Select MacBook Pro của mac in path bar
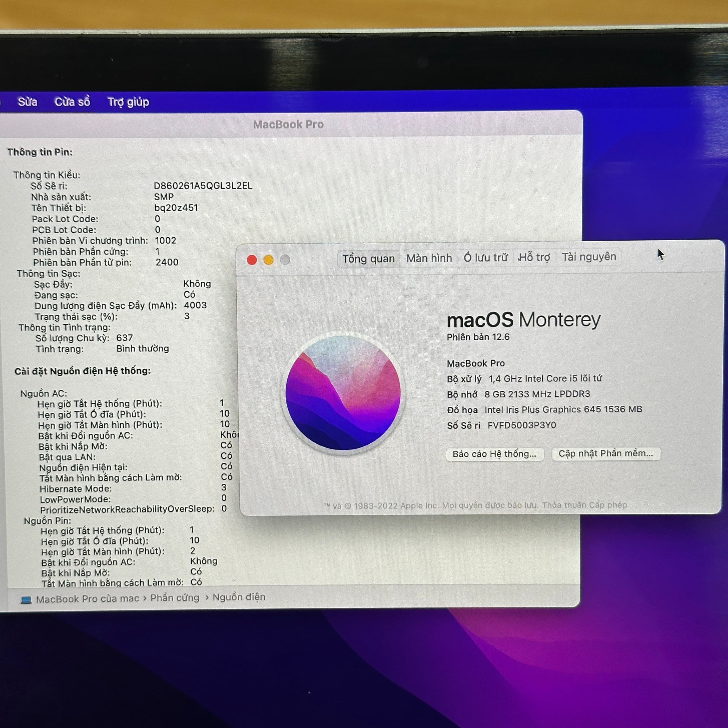This screenshot has width=728, height=728. click(87, 598)
